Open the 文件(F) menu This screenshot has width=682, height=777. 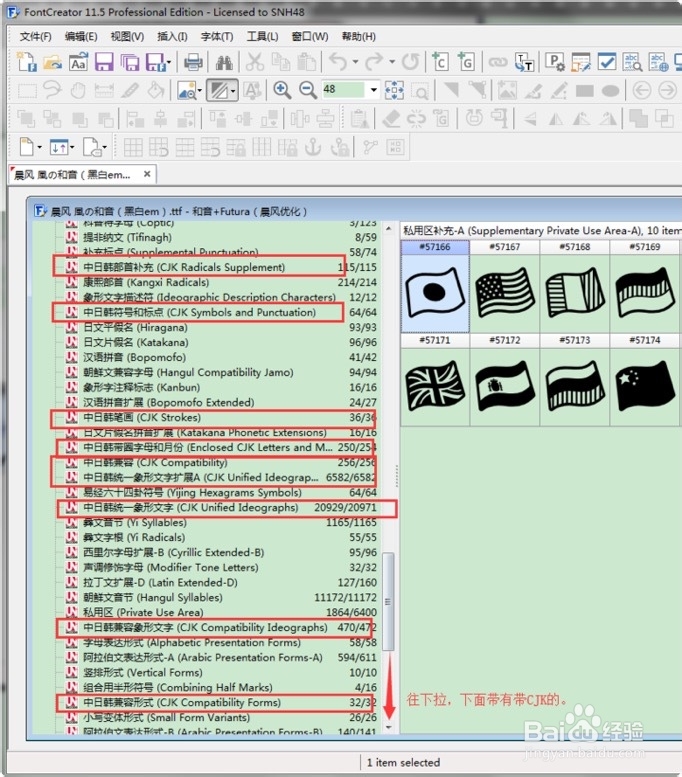click(35, 36)
